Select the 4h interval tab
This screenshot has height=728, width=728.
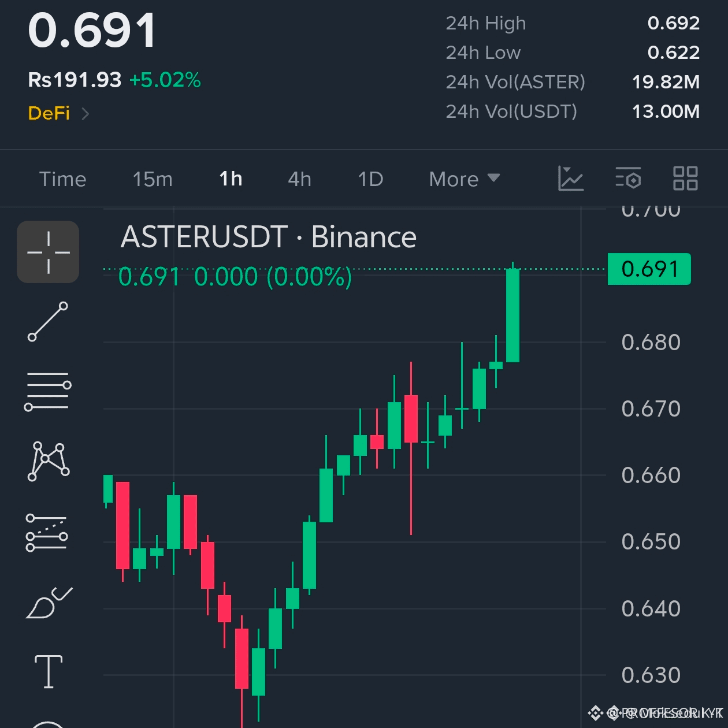click(300, 179)
